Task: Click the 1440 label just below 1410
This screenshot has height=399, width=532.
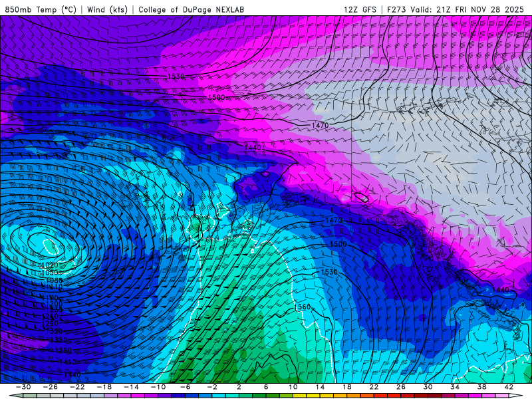Action: [x=72, y=374]
